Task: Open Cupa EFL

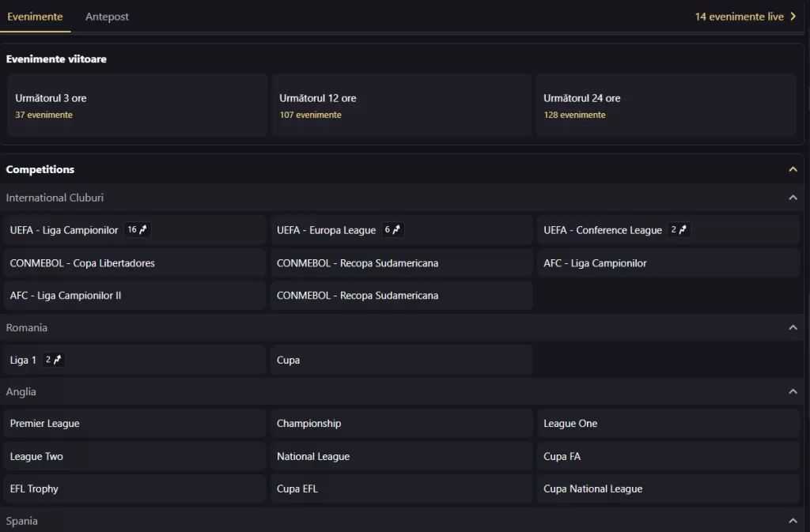Action: point(401,489)
